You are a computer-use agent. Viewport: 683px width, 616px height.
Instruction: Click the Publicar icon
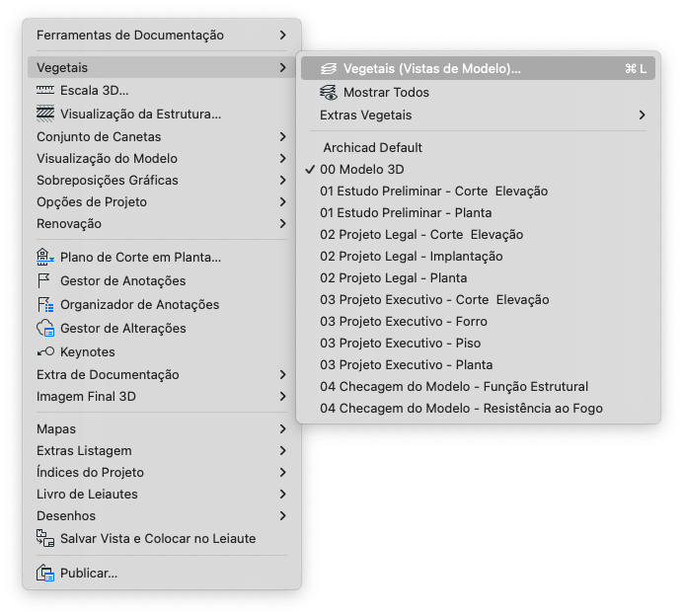tap(45, 573)
